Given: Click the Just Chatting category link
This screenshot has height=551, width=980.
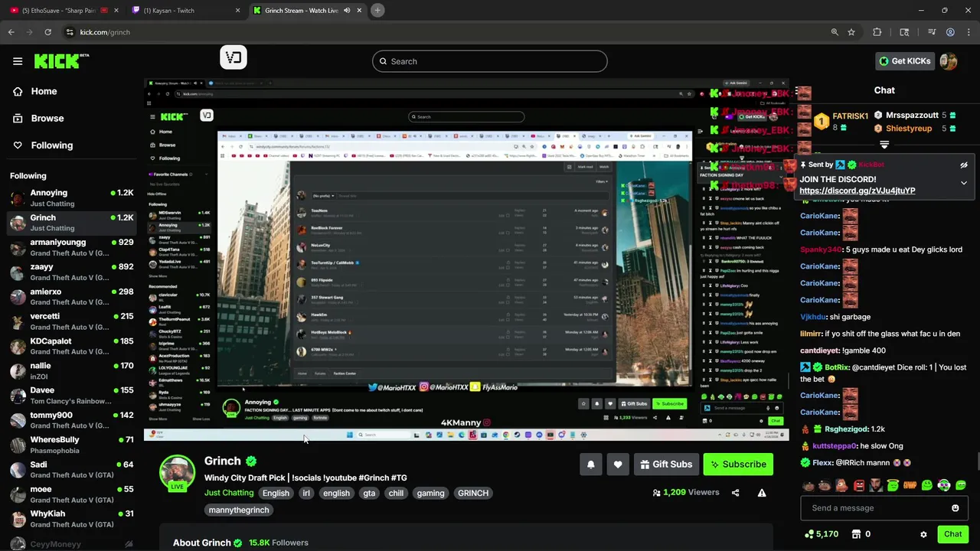Looking at the screenshot, I should (229, 494).
